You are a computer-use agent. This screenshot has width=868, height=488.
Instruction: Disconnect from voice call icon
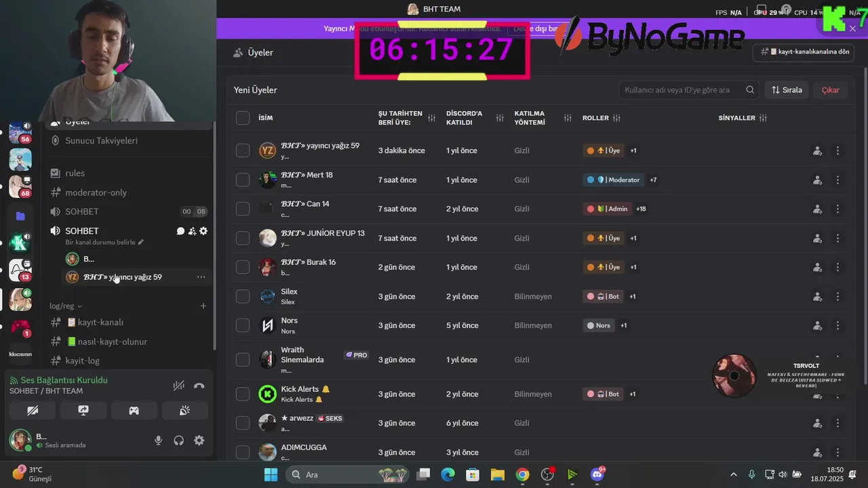pos(199,386)
